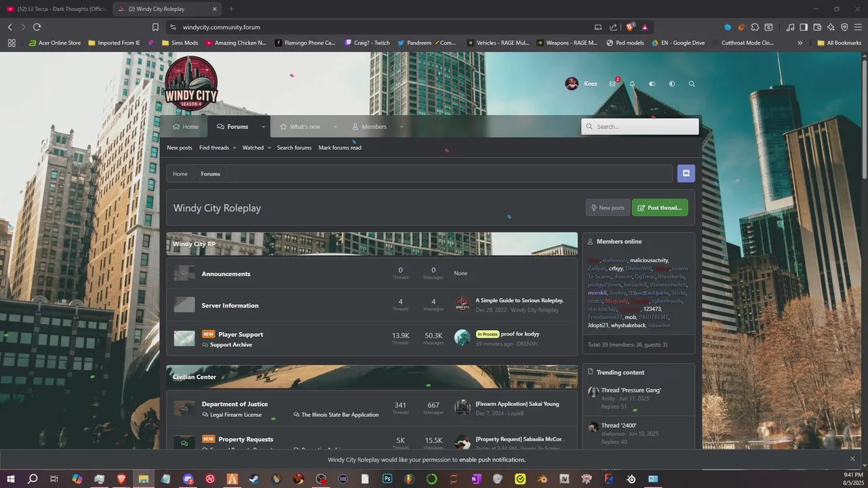
Task: Open Photoshop from the Windows taskbar
Action: [387, 479]
